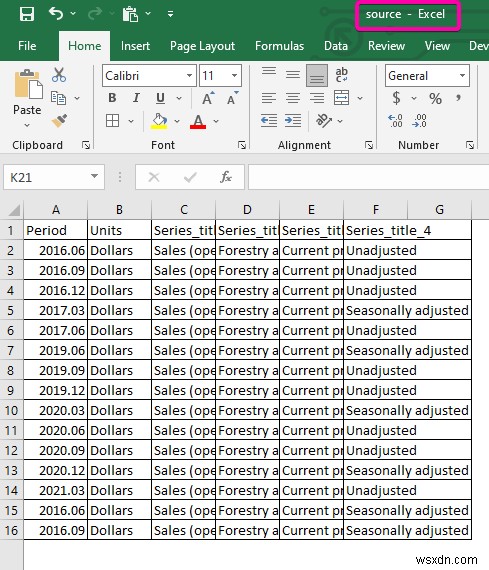The image size is (489, 570).
Task: Select the Cut scissors icon
Action: coord(59,75)
